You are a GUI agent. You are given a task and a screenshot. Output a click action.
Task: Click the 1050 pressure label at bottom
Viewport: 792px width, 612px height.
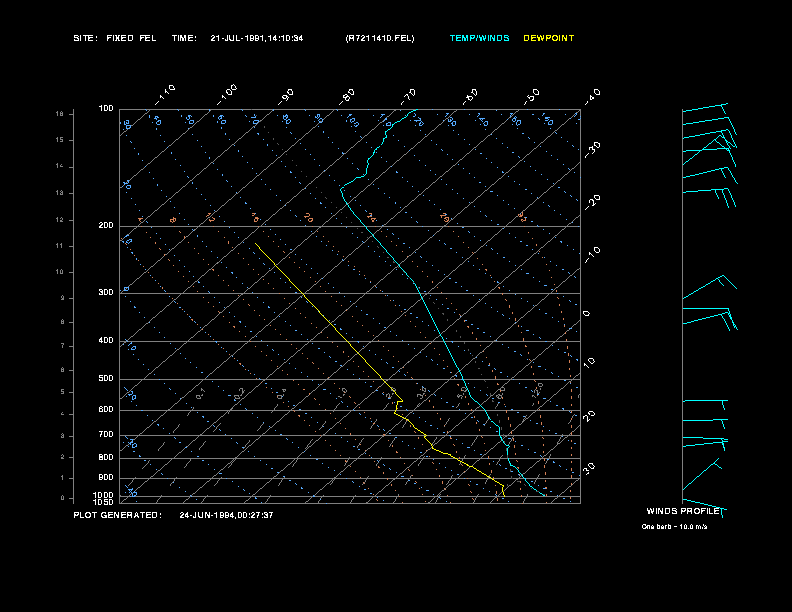coord(105,501)
